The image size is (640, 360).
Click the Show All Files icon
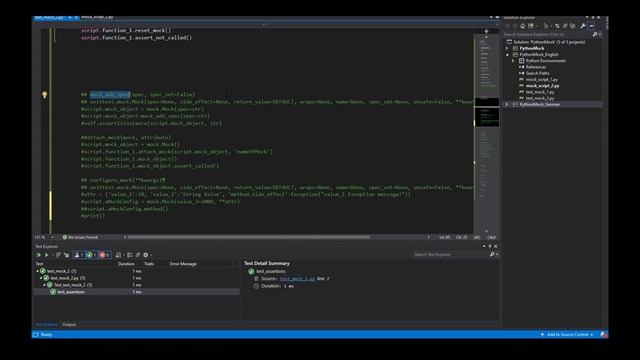[x=573, y=26]
